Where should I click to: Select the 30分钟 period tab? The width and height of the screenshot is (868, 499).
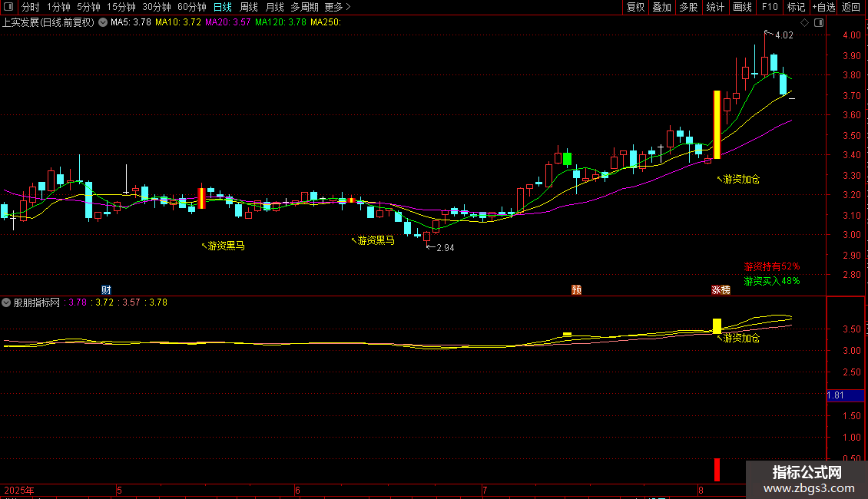tap(157, 7)
